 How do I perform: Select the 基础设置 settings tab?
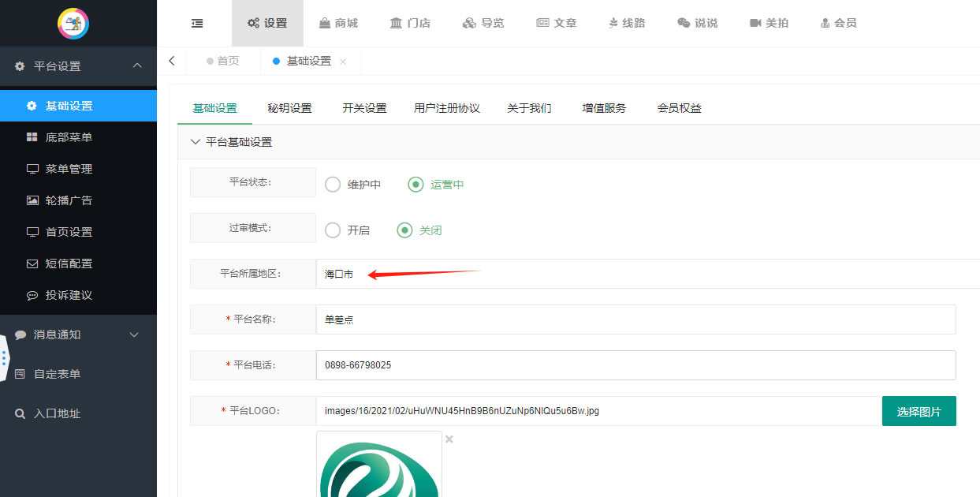(x=214, y=108)
